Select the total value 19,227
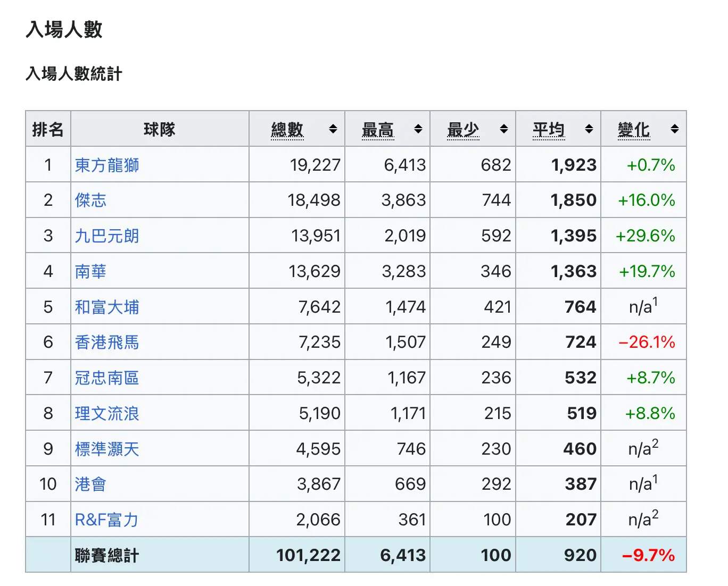 315,165
